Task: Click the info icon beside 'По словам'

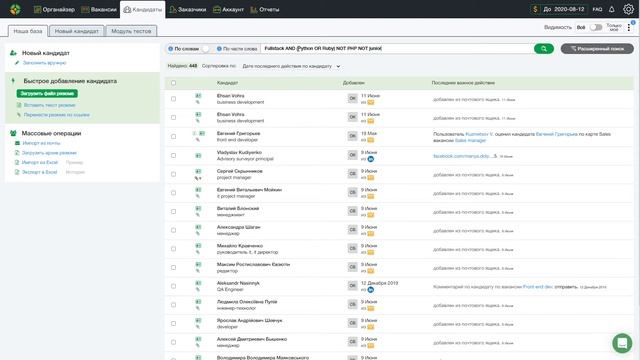Action: coord(171,49)
